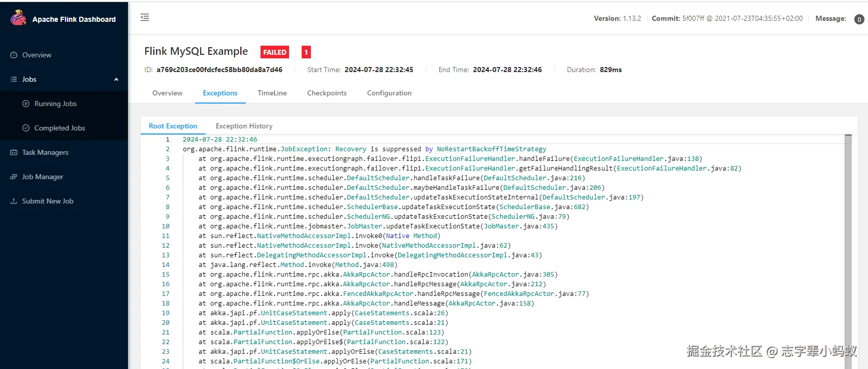Click the Job Manager build icon
Screen dimensions: 868x369
point(14,177)
